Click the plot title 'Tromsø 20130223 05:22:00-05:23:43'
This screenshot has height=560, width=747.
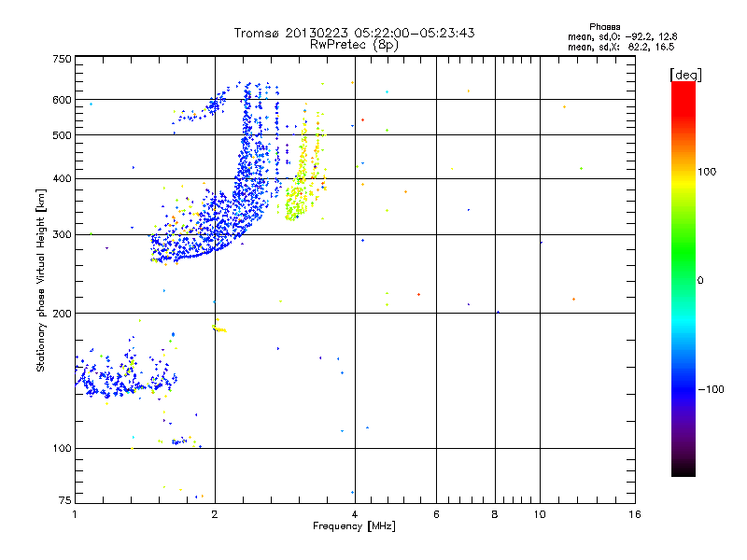[x=354, y=33]
